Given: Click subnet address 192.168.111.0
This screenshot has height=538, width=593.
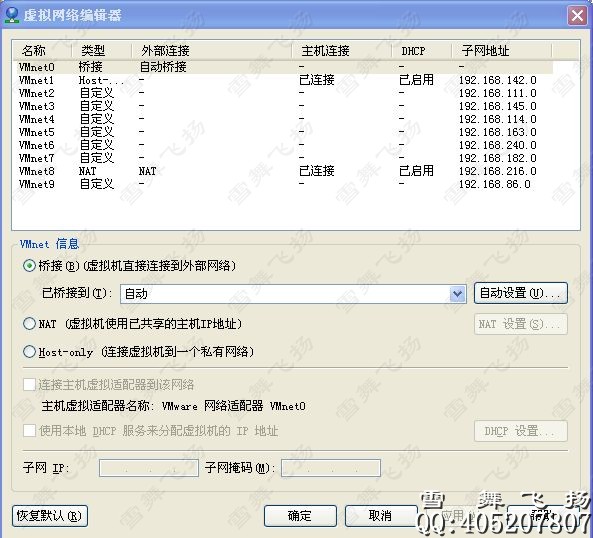Looking at the screenshot, I should coord(498,93).
